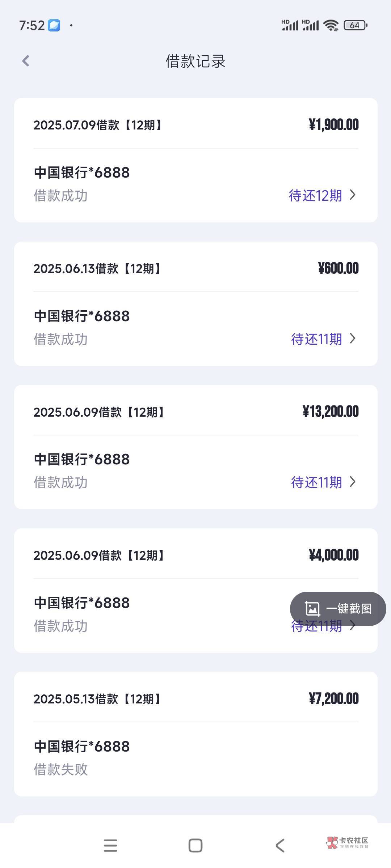
Task: Tap the Wi-Fi status icon
Action: point(331,25)
